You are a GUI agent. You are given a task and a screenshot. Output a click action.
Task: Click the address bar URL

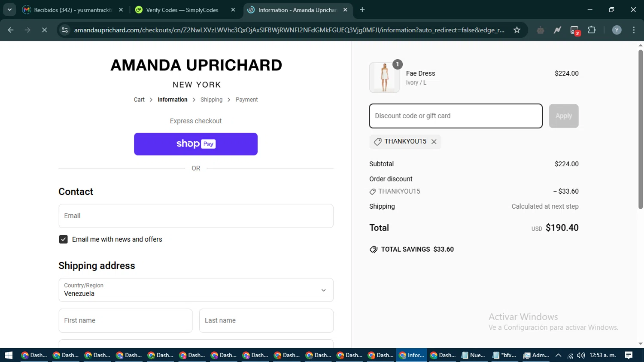289,30
